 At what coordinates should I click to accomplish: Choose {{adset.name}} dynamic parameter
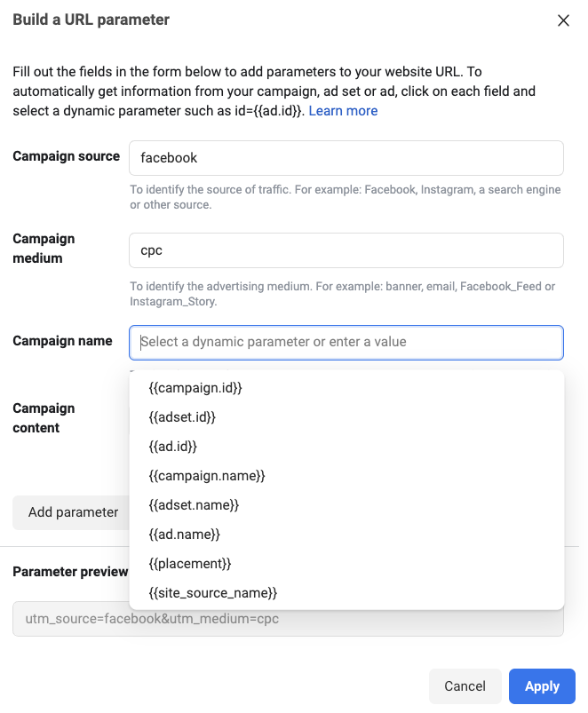(346, 505)
